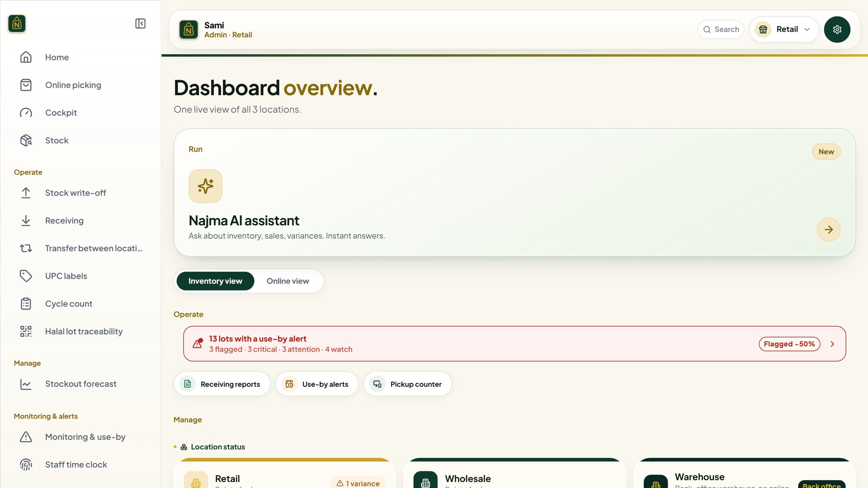Open the Warehouse location card

point(744,474)
